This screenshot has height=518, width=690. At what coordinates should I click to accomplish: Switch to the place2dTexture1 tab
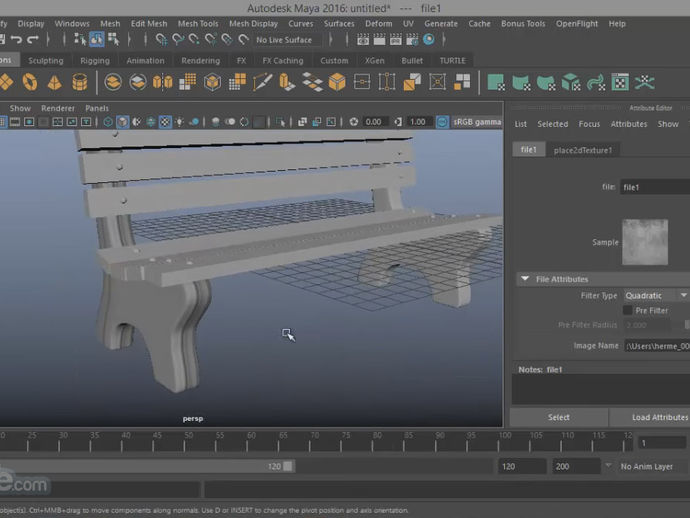[583, 150]
